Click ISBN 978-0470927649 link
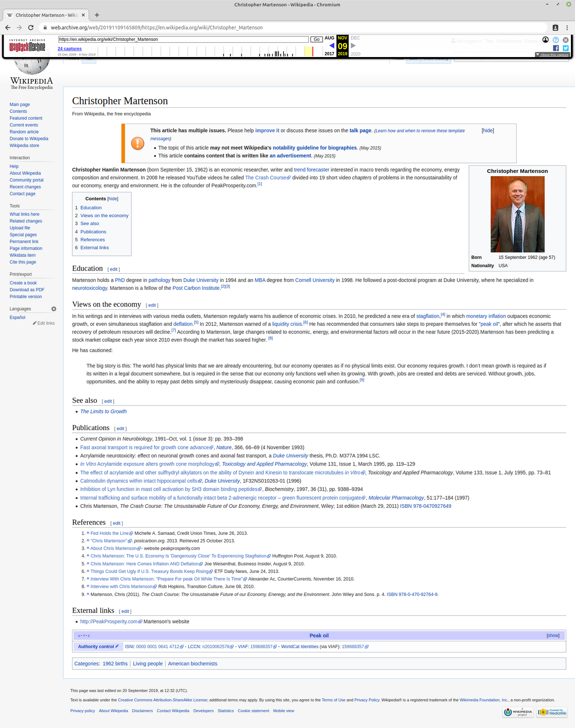 [425, 506]
